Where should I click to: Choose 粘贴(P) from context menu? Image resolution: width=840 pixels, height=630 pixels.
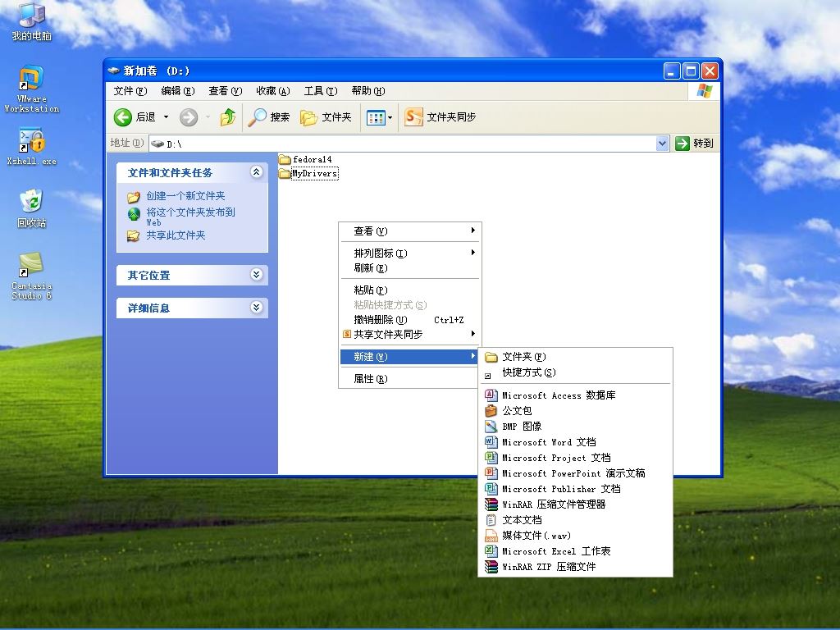pos(410,290)
